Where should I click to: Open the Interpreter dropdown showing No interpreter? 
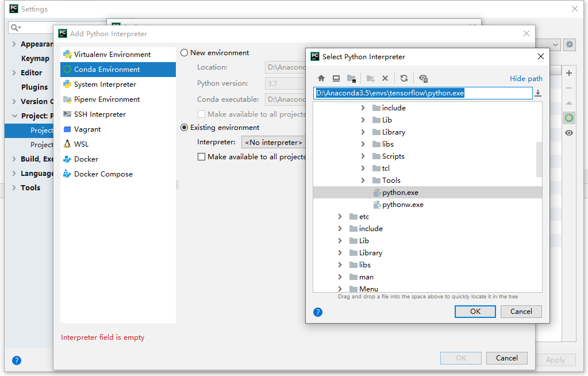coord(274,142)
